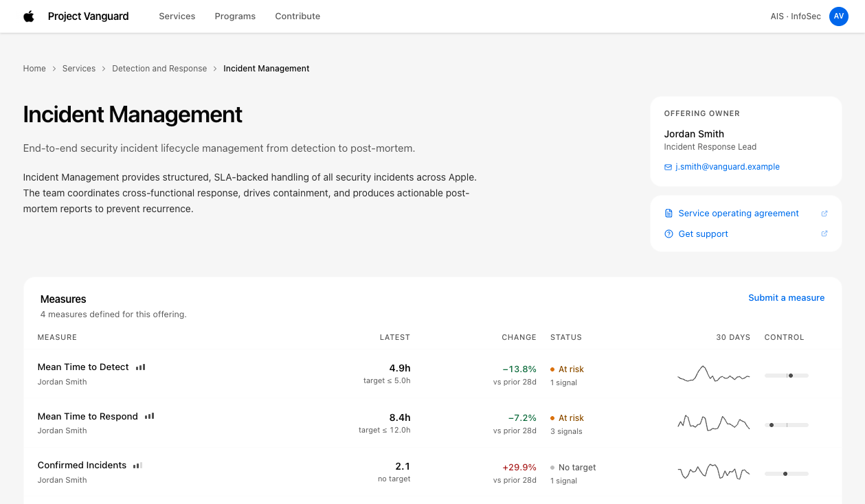Click the STATUS column header
The width and height of the screenshot is (865, 504).
566,338
